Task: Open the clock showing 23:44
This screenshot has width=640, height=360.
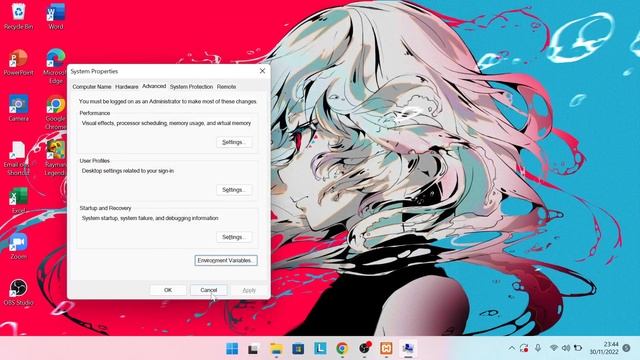Action: coord(604,348)
